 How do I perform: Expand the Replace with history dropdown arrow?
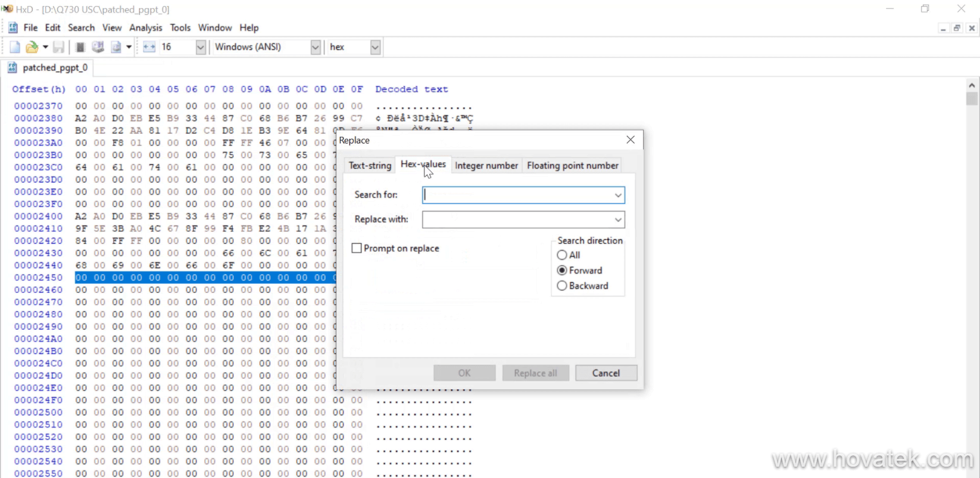tap(618, 220)
